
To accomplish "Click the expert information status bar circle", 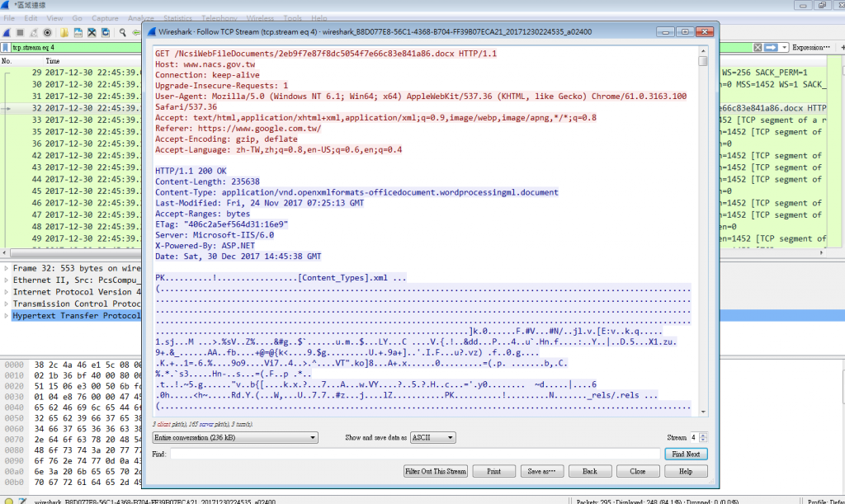I will (8, 501).
